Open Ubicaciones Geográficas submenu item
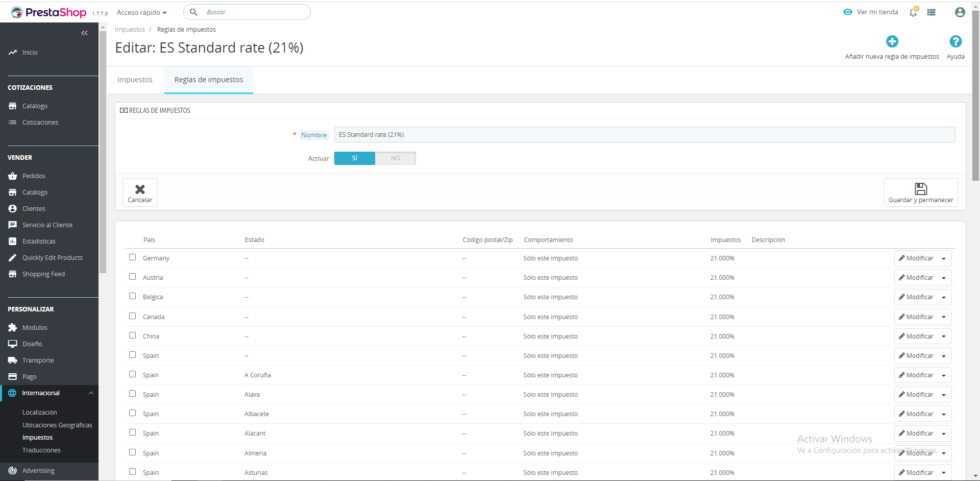This screenshot has height=481, width=980. pyautogui.click(x=57, y=425)
